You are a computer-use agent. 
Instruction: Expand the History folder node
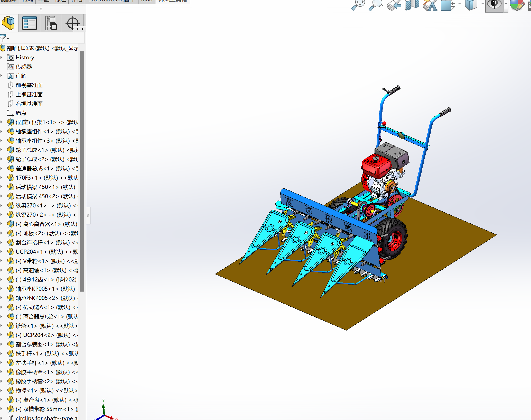click(2, 57)
